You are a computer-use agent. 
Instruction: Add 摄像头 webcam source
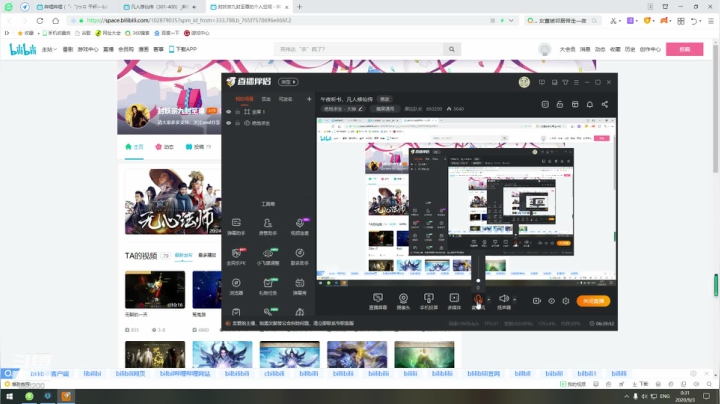[x=403, y=301]
